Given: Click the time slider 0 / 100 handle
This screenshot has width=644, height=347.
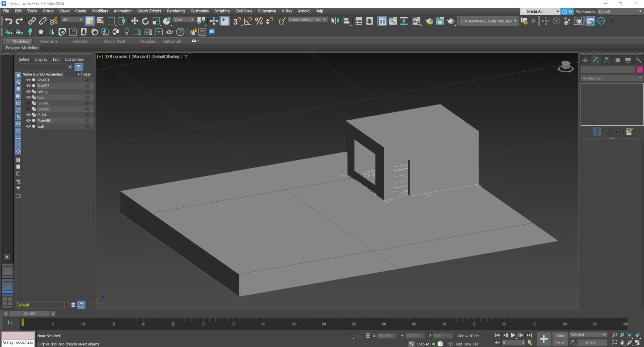Looking at the screenshot, I should coord(30,314).
